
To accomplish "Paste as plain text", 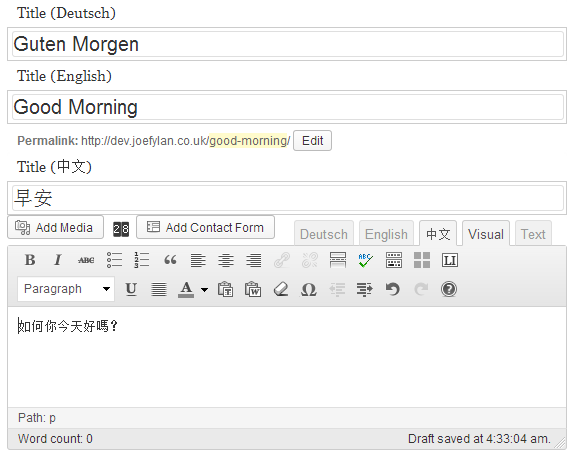I will pyautogui.click(x=225, y=290).
